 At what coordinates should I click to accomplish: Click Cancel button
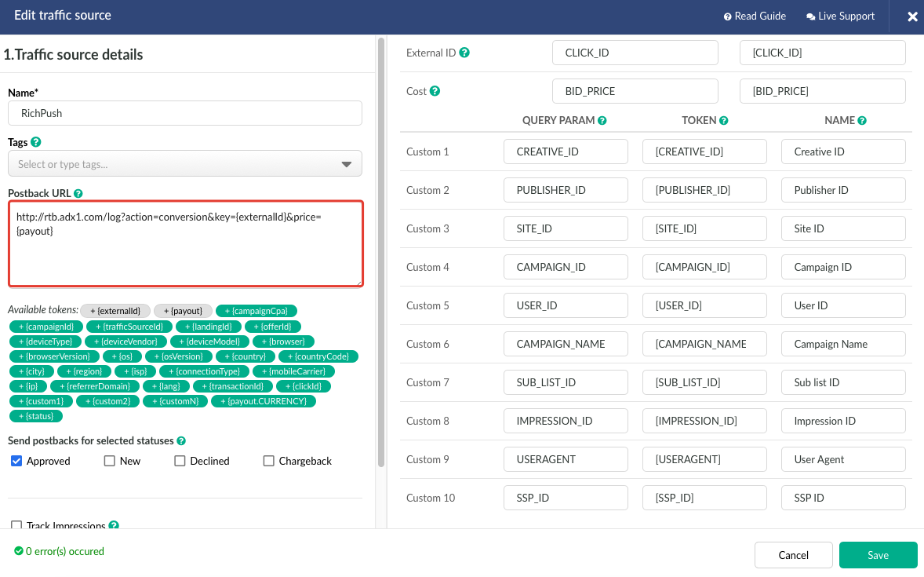(x=793, y=555)
